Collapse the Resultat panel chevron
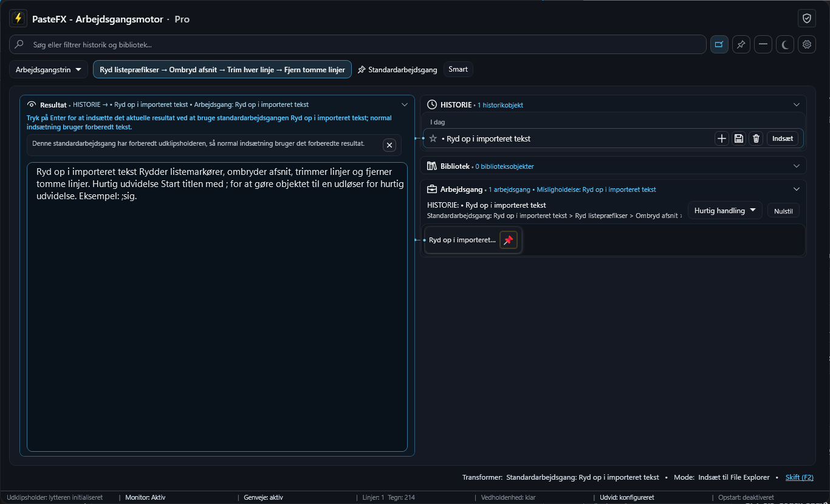The height and width of the screenshot is (504, 830). [405, 104]
